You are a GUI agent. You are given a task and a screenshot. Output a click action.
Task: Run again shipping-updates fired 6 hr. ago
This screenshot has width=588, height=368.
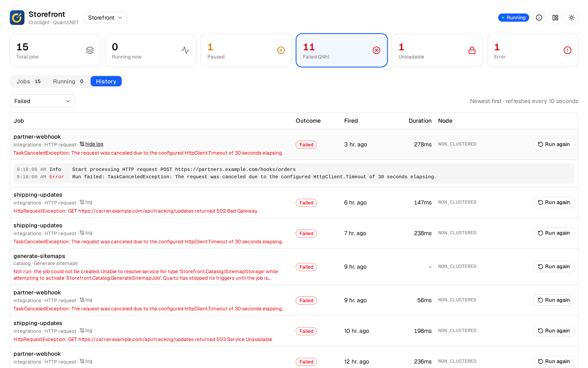click(554, 202)
